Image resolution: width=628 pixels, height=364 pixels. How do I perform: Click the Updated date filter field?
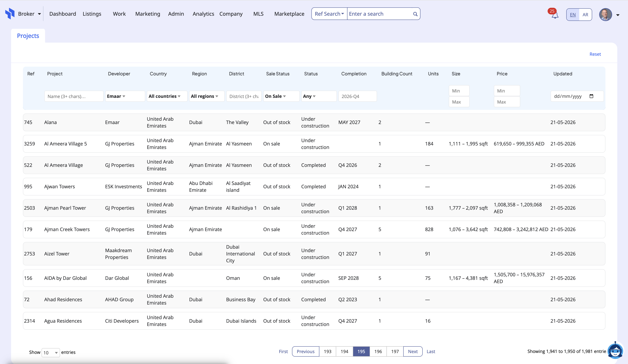pos(577,96)
